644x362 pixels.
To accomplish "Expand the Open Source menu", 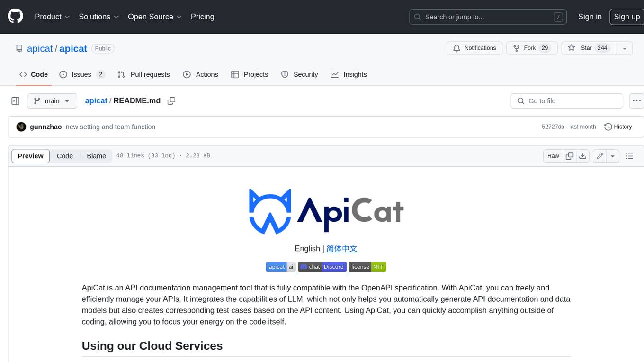I will tap(155, 17).
